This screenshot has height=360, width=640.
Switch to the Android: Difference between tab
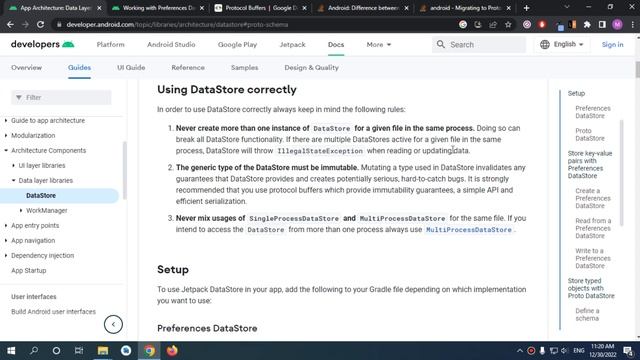[363, 8]
